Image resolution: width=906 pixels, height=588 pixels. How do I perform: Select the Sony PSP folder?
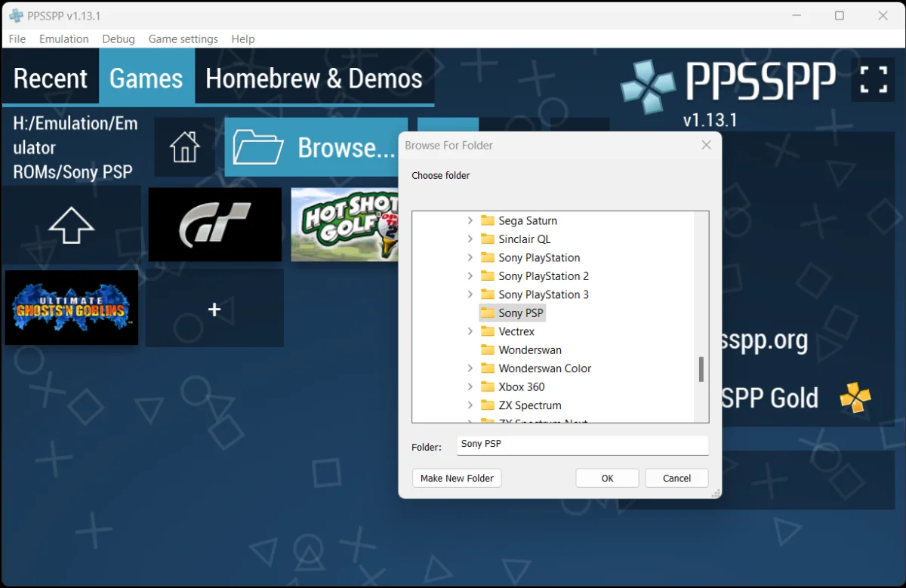tap(513, 312)
